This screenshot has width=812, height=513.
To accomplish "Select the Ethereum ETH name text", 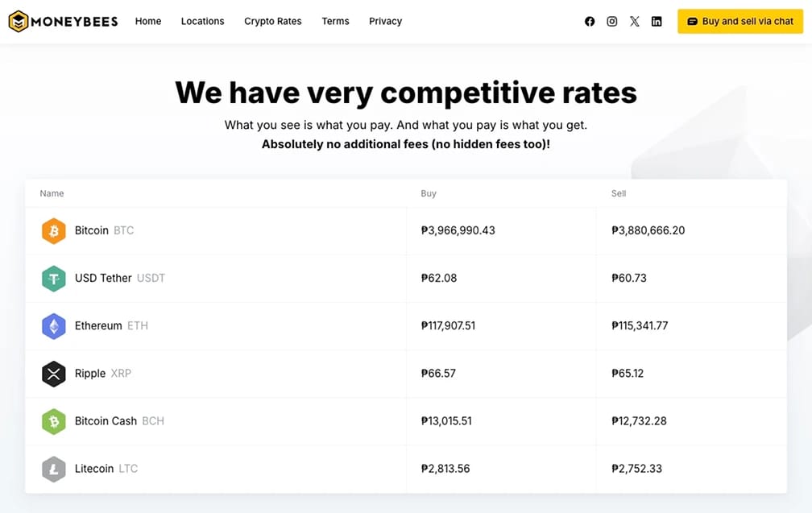I will [x=111, y=325].
